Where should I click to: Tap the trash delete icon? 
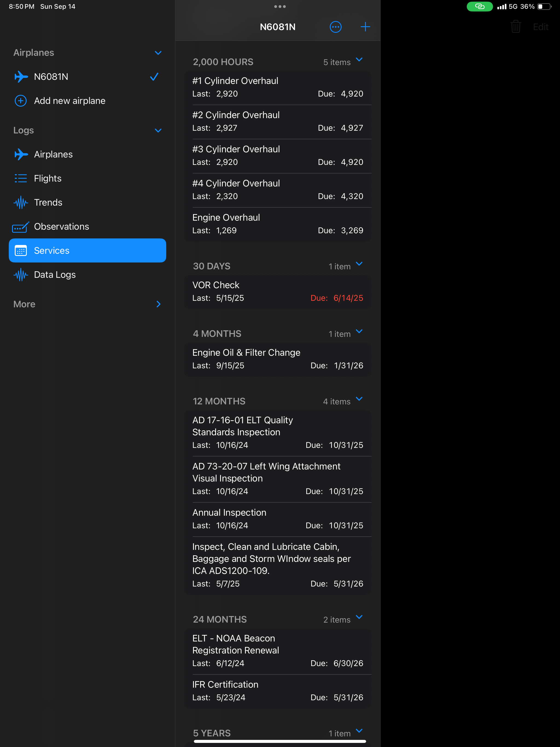pyautogui.click(x=516, y=26)
